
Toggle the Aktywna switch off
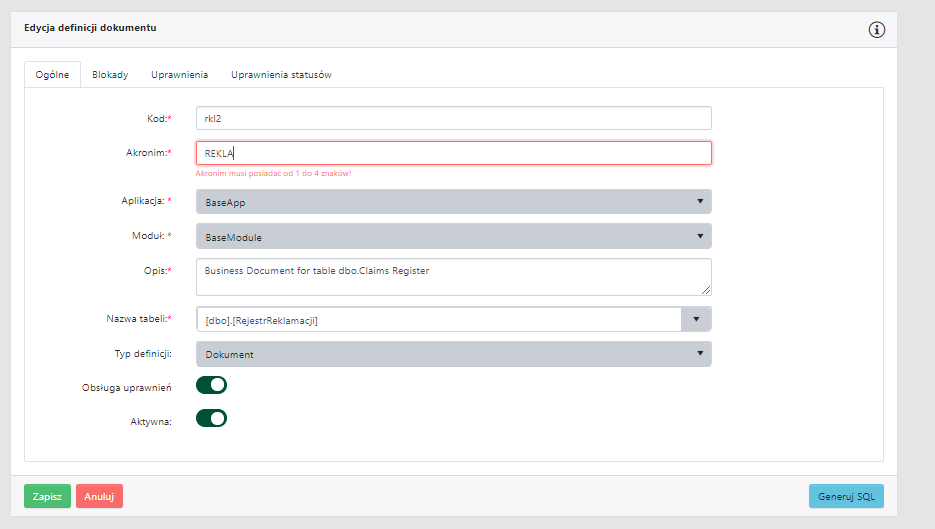coord(211,418)
